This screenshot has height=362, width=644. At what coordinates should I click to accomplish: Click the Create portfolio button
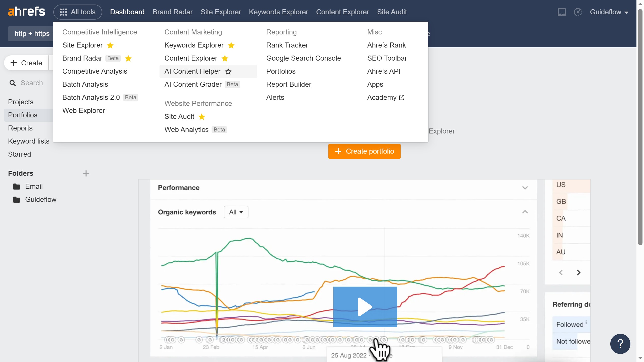[x=364, y=151]
